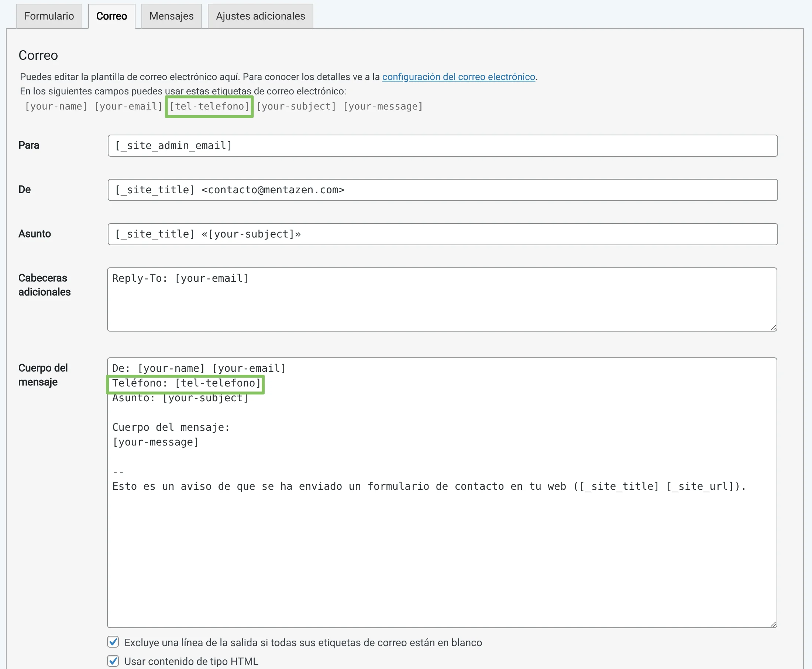Click the Teléfono line in message body
This screenshot has width=812, height=669.
click(186, 383)
